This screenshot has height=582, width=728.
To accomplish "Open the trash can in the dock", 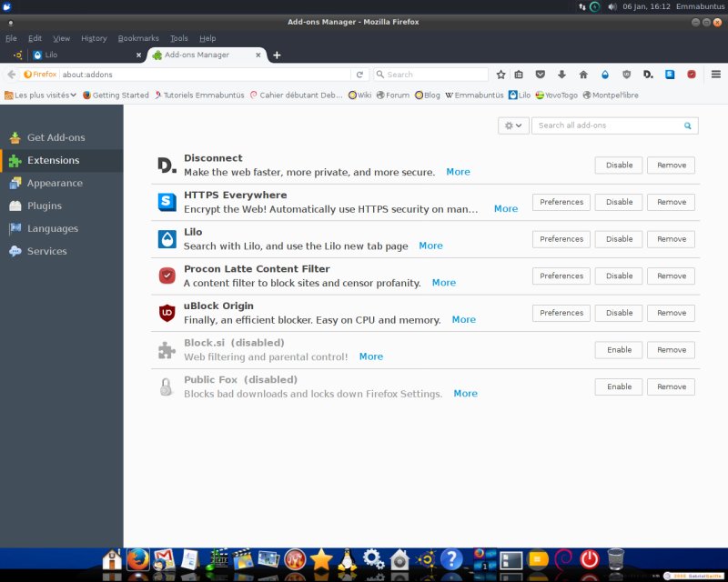I will [616, 558].
